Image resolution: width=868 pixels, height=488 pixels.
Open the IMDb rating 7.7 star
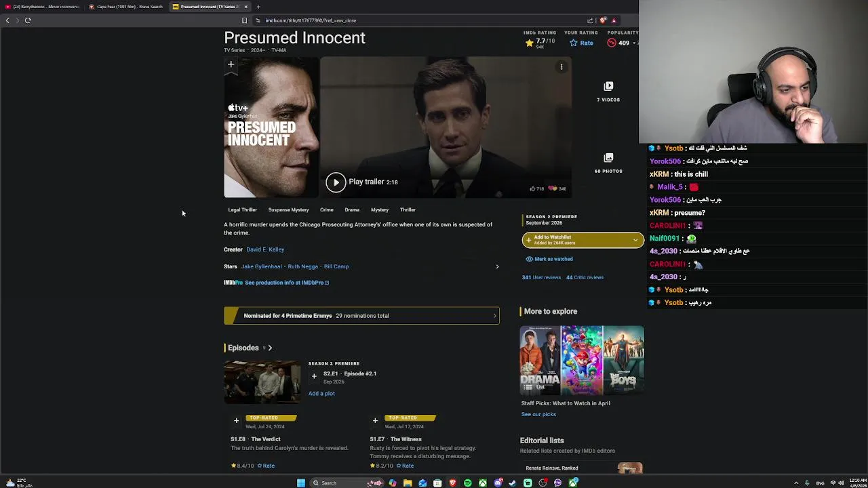click(540, 43)
